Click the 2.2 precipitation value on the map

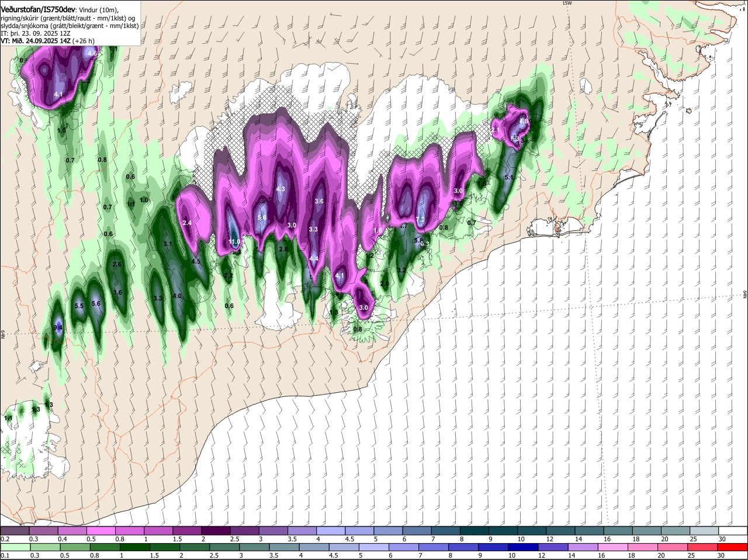pos(228,275)
